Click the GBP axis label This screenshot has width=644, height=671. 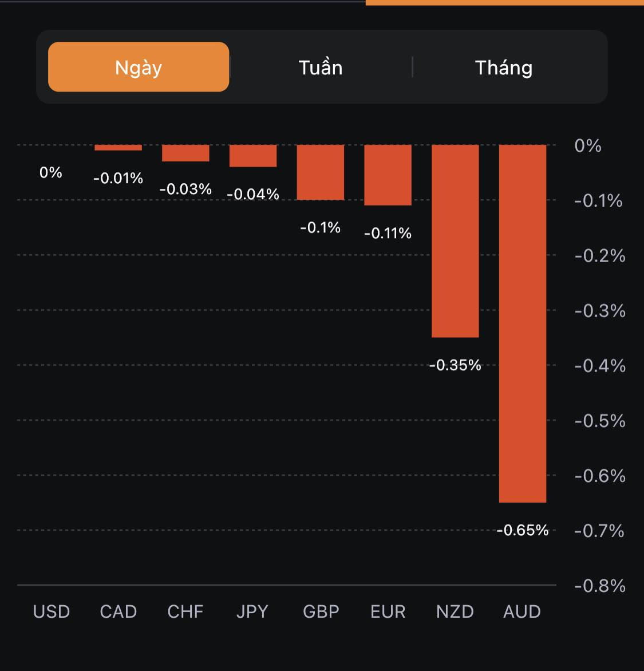click(x=321, y=611)
